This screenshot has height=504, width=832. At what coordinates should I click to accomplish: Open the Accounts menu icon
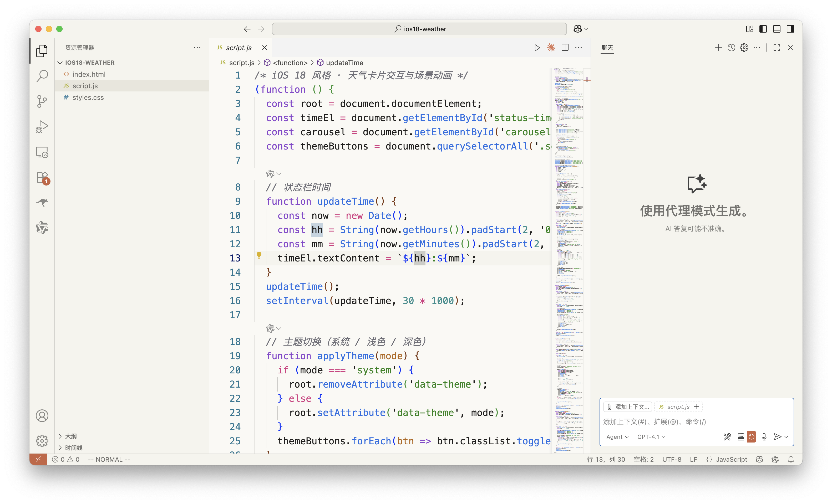click(x=42, y=416)
